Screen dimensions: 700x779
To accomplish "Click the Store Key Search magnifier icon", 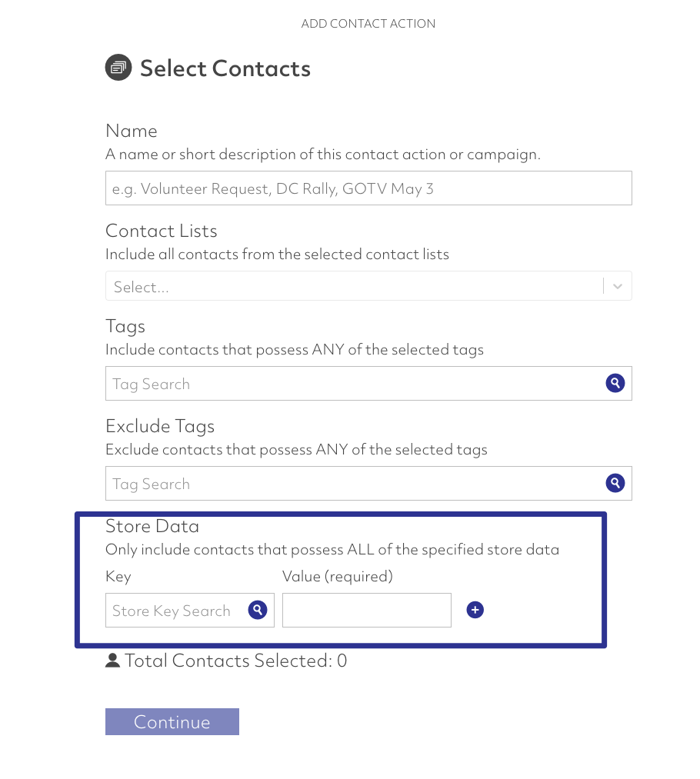I will click(258, 610).
